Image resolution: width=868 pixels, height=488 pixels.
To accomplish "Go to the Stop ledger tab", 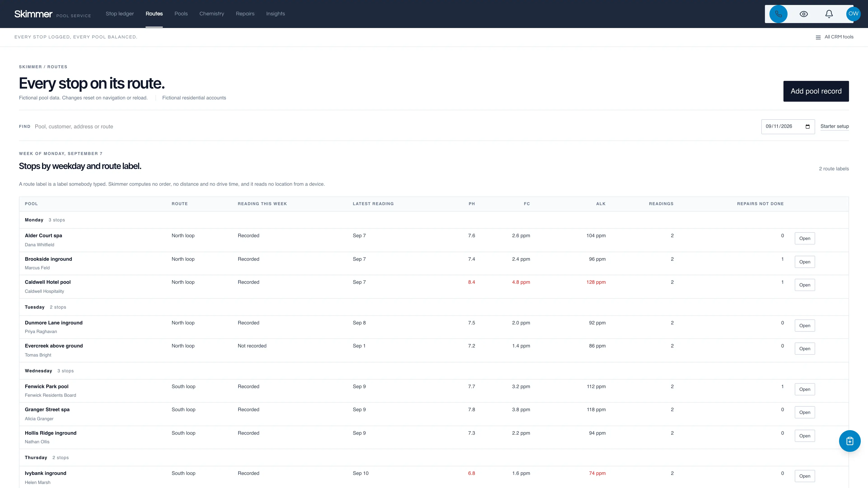I will [x=120, y=14].
